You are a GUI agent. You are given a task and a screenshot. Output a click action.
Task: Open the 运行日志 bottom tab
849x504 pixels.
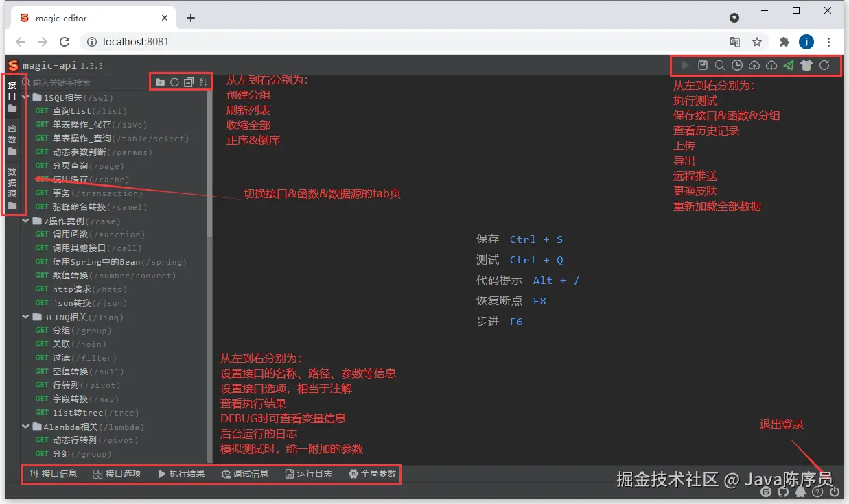click(309, 474)
